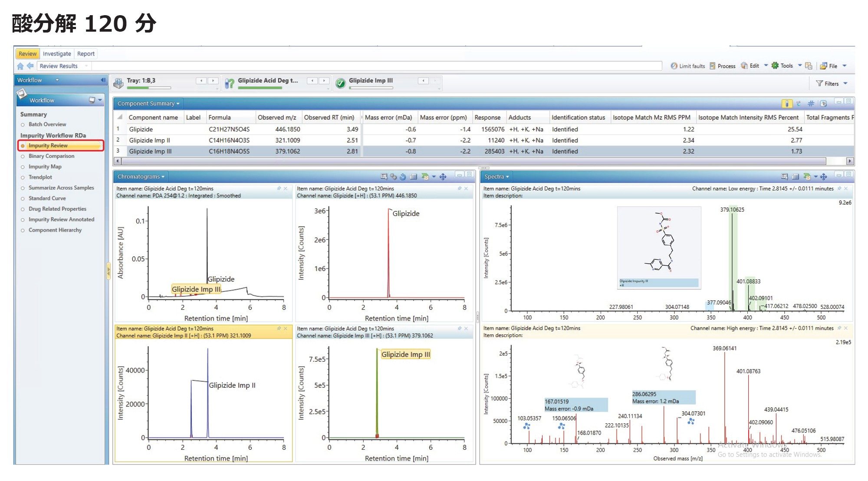Screen dimensions: 868x481
Task: Expand the Edit menu arrow
Action: click(766, 65)
